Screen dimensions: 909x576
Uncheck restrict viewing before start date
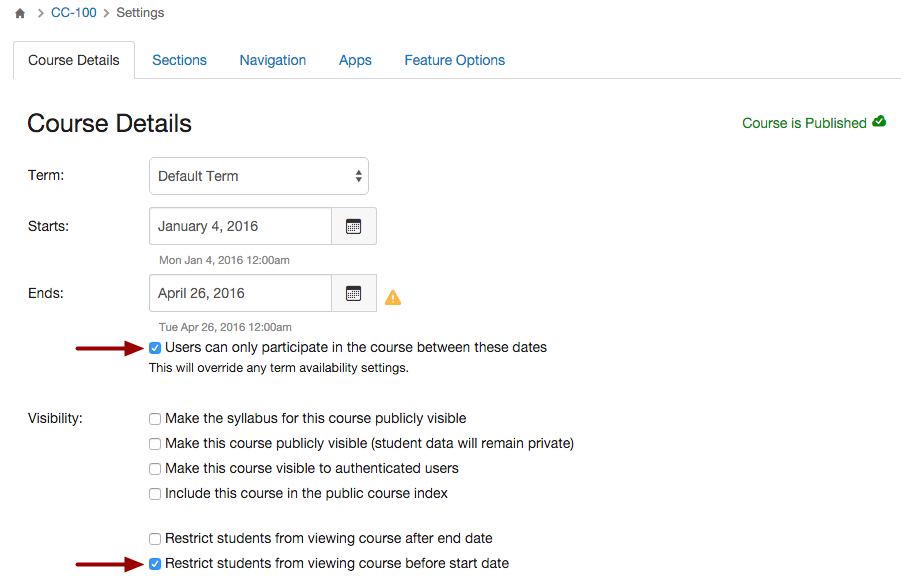[x=155, y=564]
